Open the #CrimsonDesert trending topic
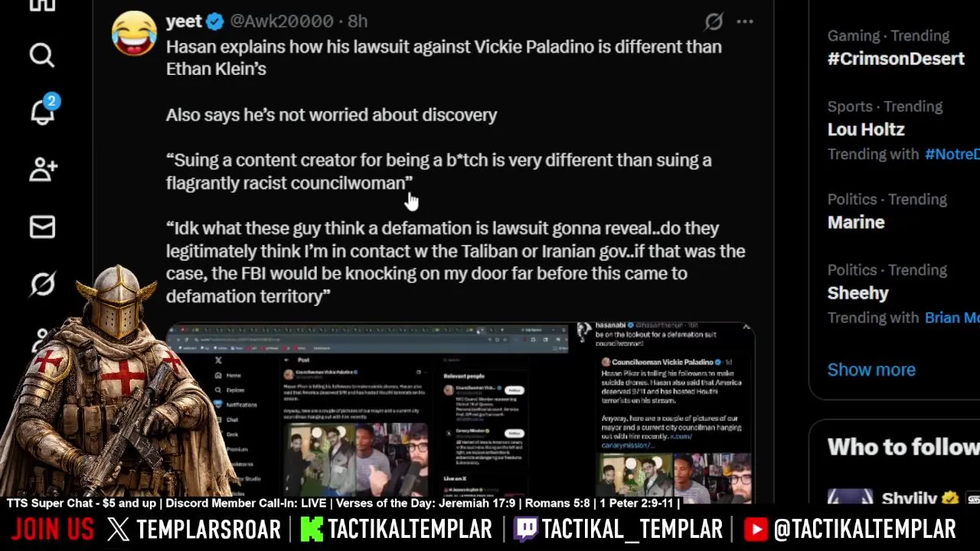 pyautogui.click(x=896, y=59)
